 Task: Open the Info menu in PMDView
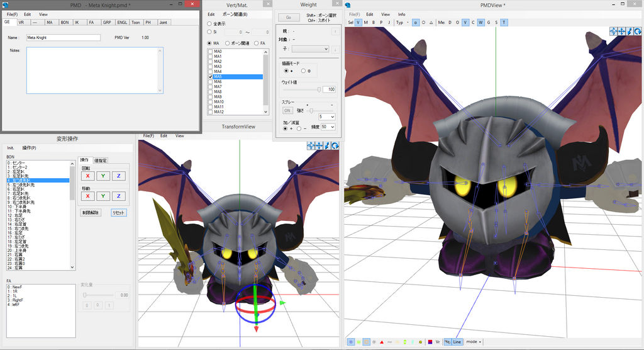pyautogui.click(x=402, y=14)
